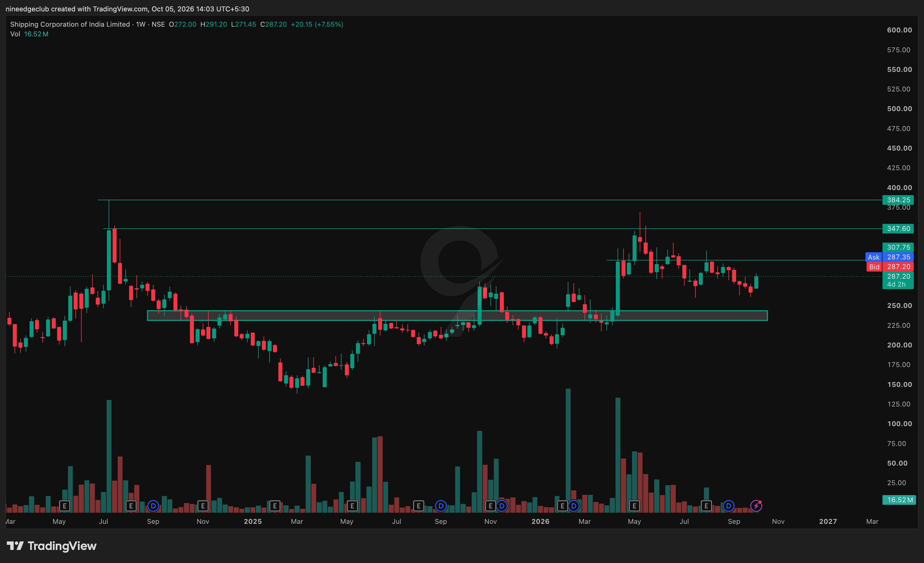Click the Shipping Corporation of India Limited title

(x=70, y=24)
